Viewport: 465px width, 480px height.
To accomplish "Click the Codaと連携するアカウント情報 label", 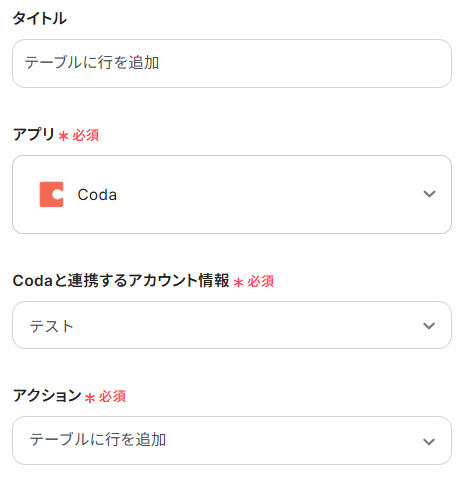I will [x=121, y=281].
